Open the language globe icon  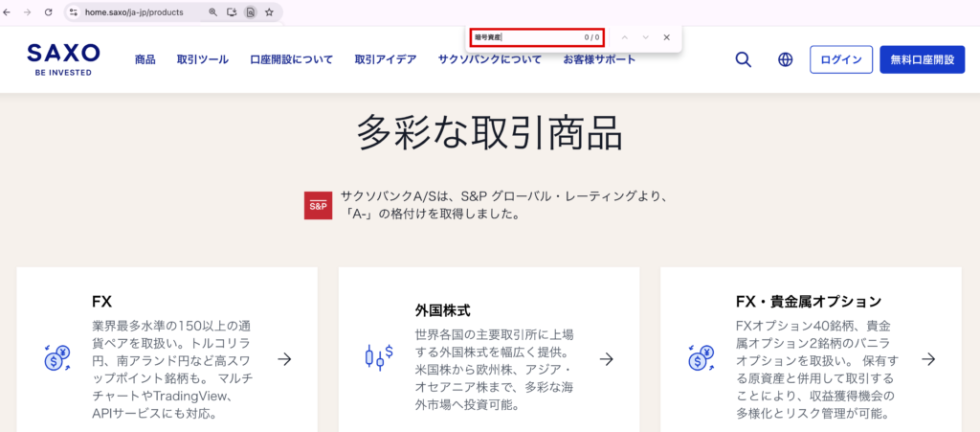click(x=785, y=60)
